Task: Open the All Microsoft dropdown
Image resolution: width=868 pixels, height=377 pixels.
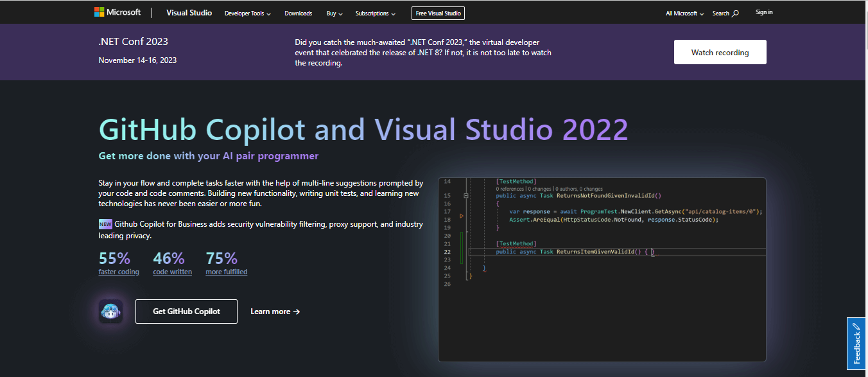Action: coord(684,12)
